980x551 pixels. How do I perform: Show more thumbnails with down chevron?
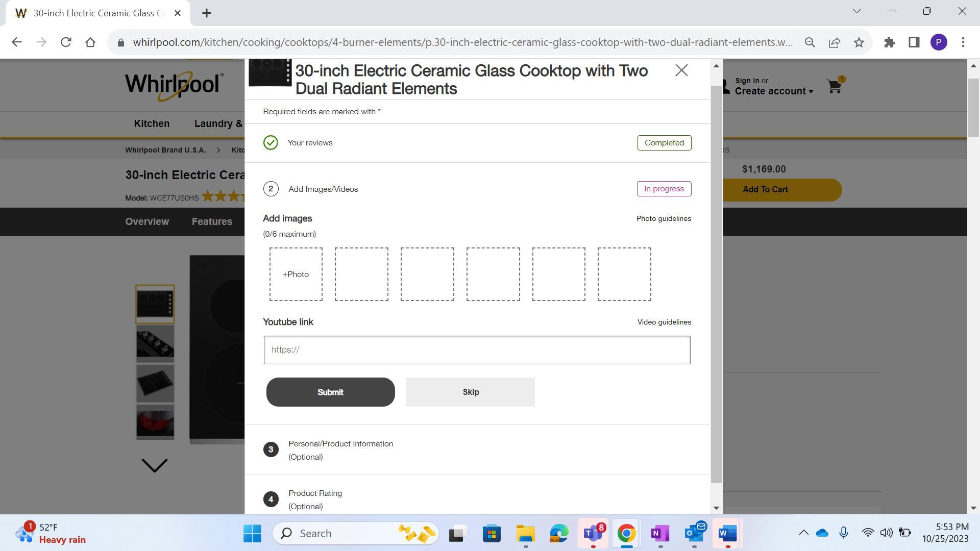click(154, 465)
